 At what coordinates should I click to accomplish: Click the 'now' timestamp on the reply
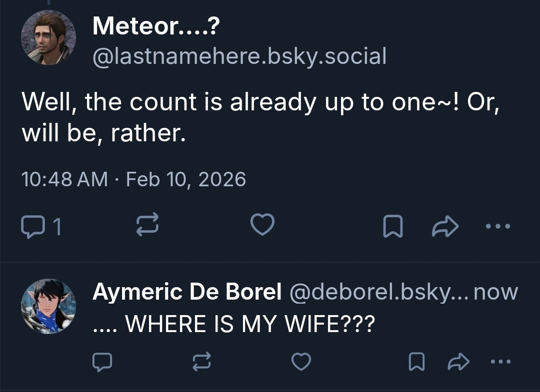(x=495, y=292)
